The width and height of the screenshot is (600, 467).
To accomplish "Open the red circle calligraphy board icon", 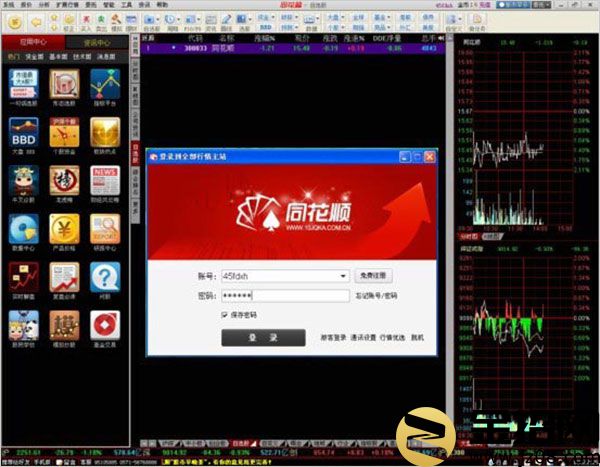I will (x=64, y=180).
